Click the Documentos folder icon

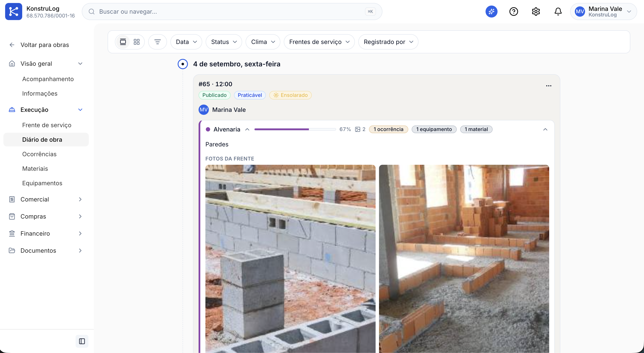pos(12,250)
